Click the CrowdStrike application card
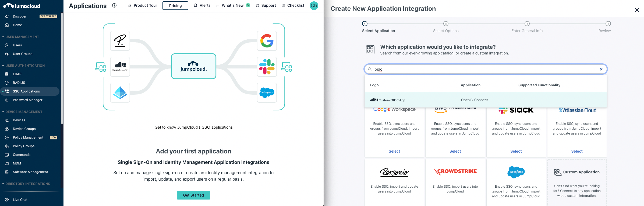 click(x=455, y=183)
